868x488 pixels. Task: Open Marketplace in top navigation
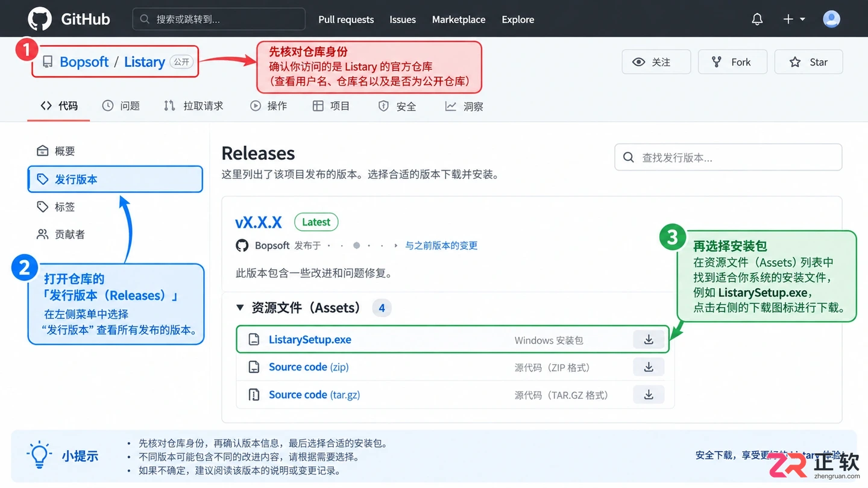point(459,19)
